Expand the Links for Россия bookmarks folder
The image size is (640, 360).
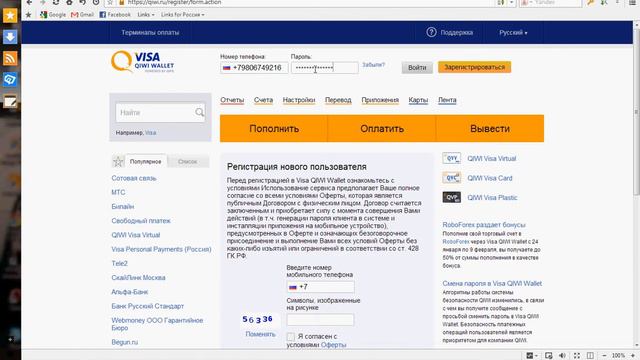[182, 15]
